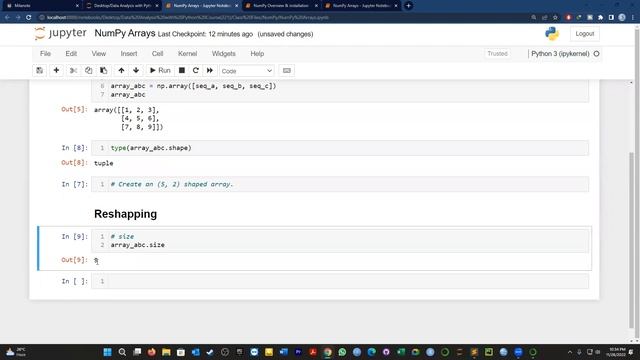Switch to the NumPy Overview & Installation tab

pos(281,6)
